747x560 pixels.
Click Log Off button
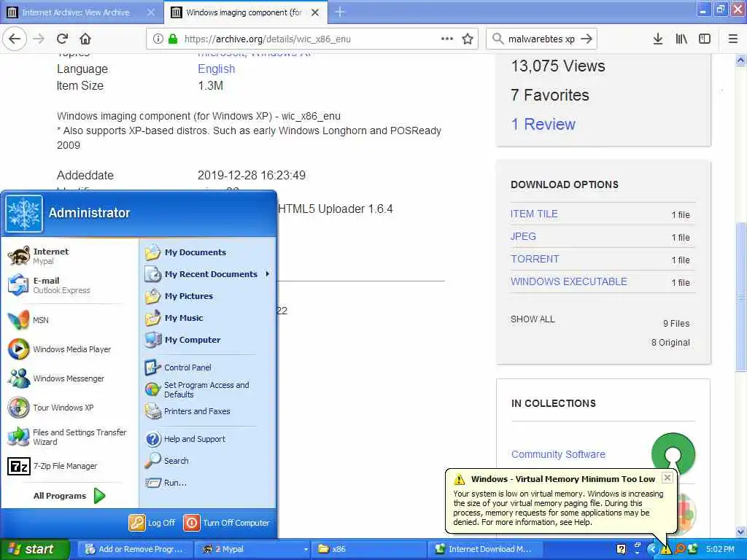[152, 523]
